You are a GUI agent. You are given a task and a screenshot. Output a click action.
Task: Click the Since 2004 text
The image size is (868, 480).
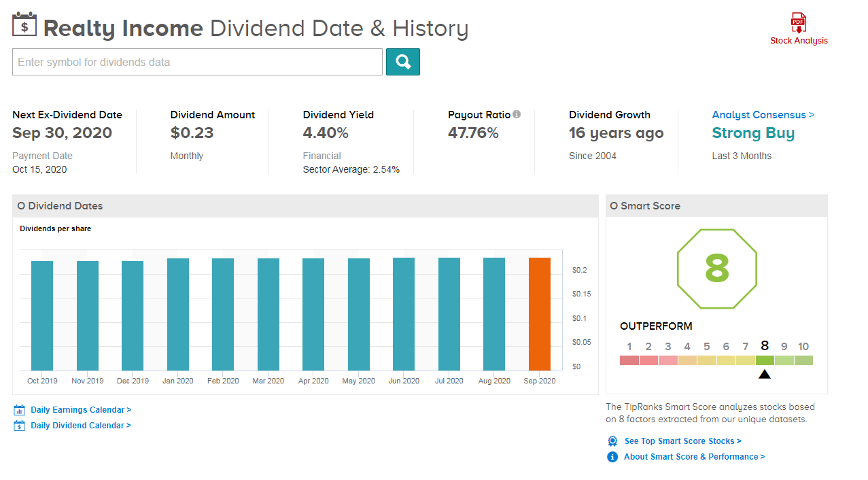593,156
